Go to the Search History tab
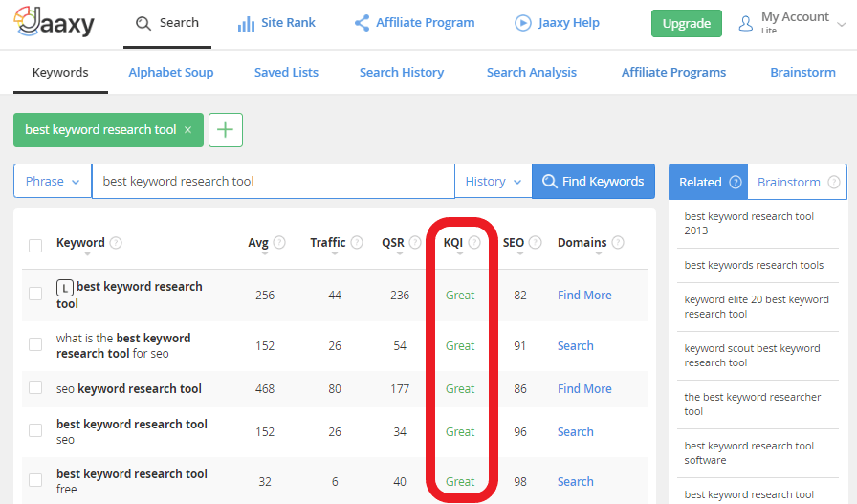 coord(402,72)
